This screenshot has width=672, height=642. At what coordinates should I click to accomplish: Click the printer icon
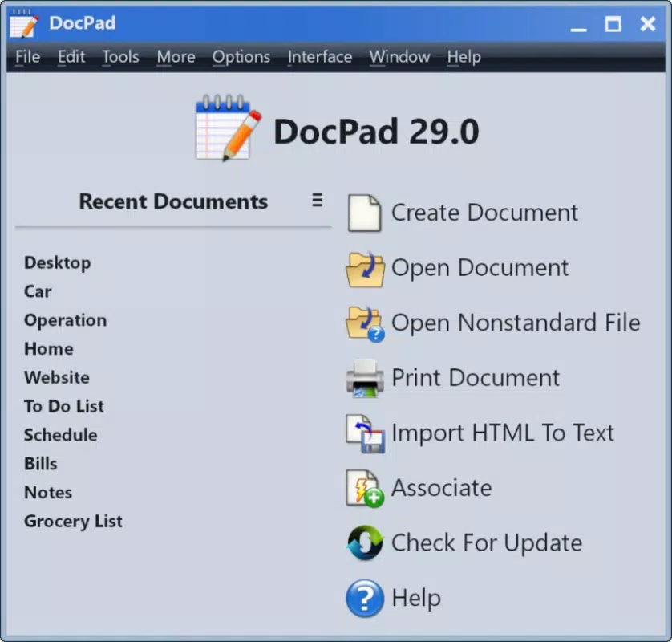click(365, 378)
